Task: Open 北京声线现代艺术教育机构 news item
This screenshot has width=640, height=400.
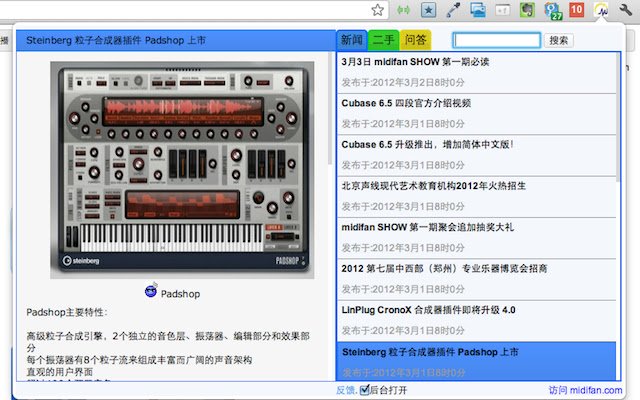Action: click(476, 197)
